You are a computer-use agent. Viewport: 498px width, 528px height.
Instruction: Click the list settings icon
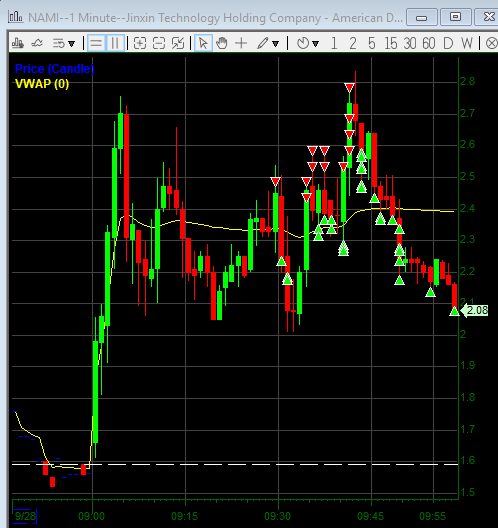click(59, 43)
